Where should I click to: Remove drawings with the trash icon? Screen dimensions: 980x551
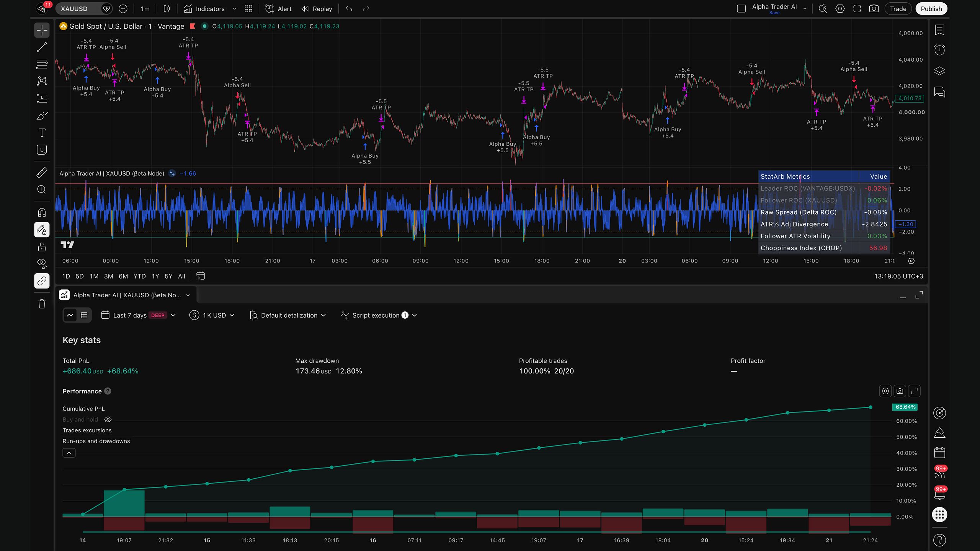(x=42, y=304)
